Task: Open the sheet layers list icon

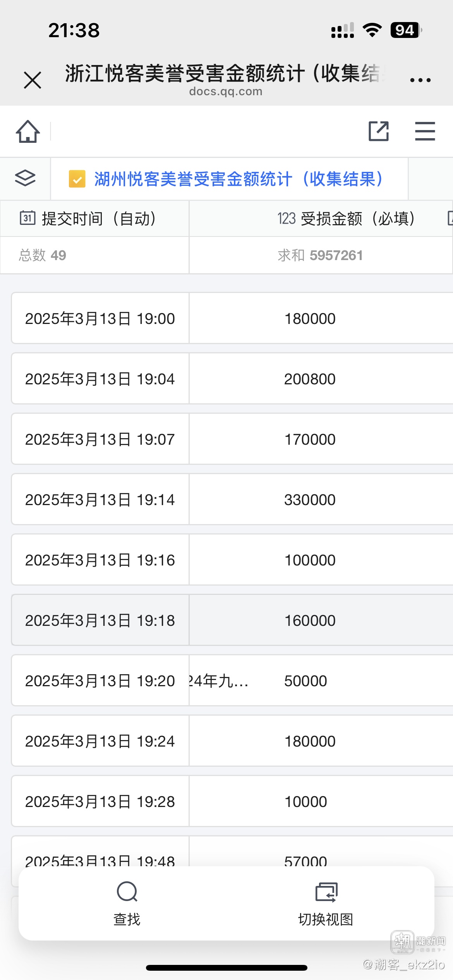Action: (25, 178)
